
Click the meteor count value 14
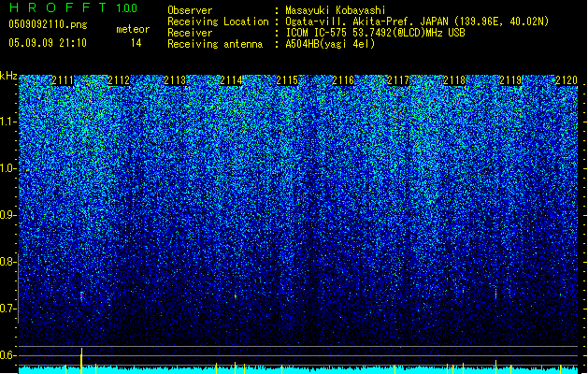(x=136, y=43)
